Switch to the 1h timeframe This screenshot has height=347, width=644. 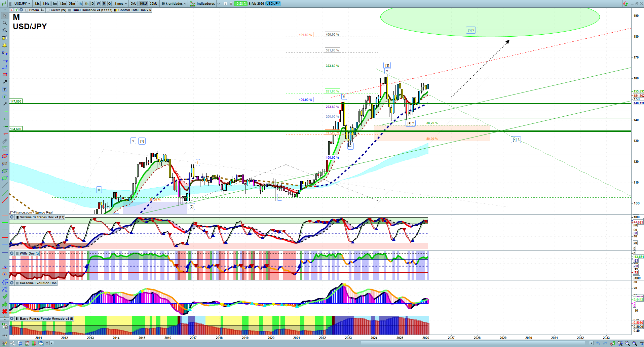pos(80,4)
